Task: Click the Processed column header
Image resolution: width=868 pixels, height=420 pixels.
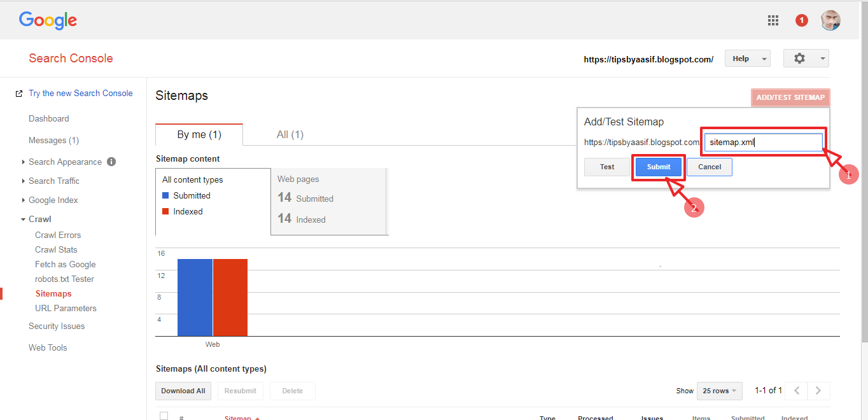Action: point(595,417)
